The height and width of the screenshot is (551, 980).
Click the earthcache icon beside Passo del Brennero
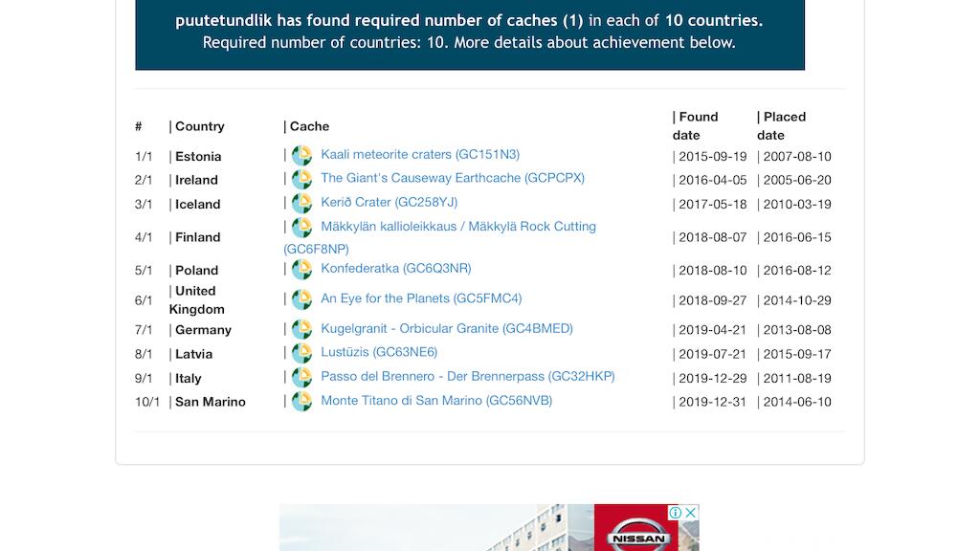301,377
